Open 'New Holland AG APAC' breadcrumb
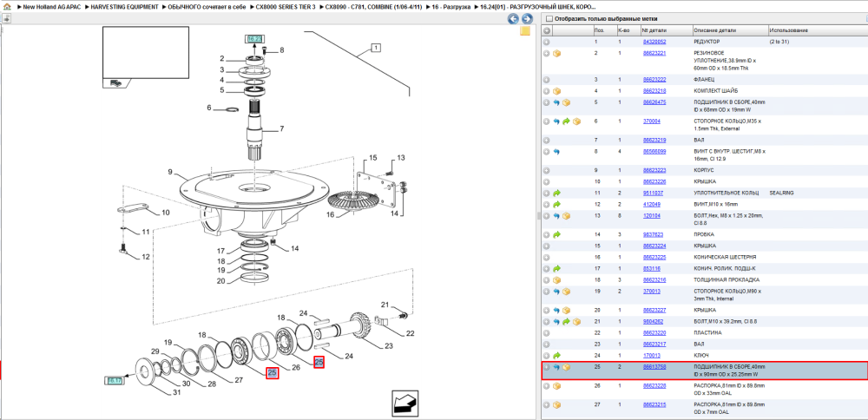Viewport: 868px width, 420px height. 50,7
